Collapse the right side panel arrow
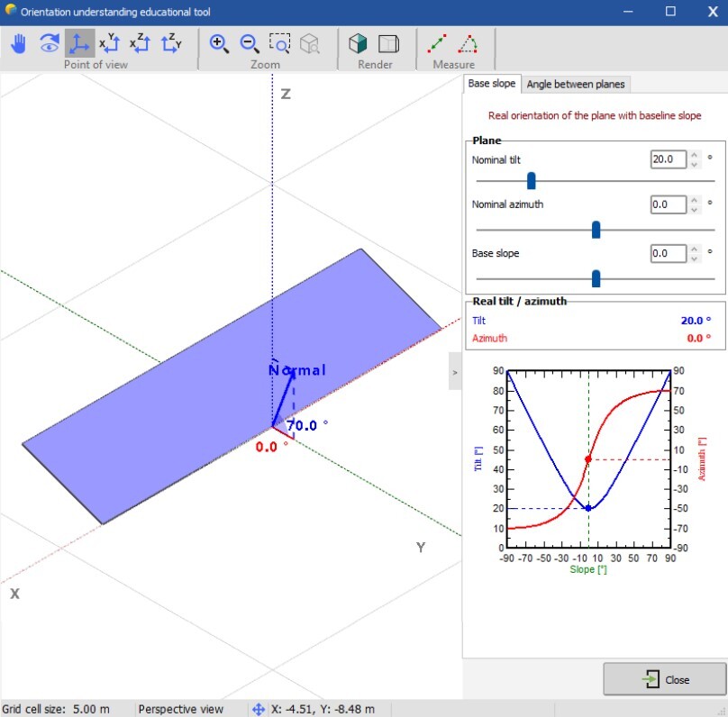Image resolution: width=728 pixels, height=717 pixels. point(455,371)
